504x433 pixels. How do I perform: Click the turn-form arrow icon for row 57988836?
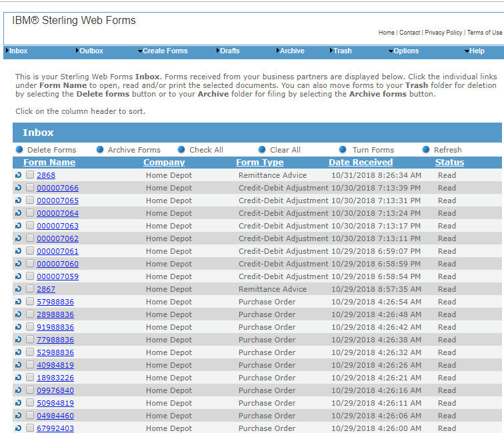click(18, 302)
